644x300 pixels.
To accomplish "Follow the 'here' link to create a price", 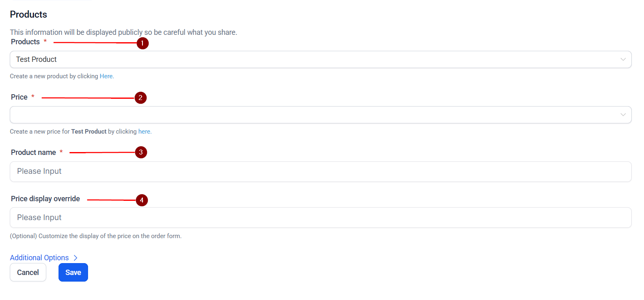I will [x=144, y=132].
